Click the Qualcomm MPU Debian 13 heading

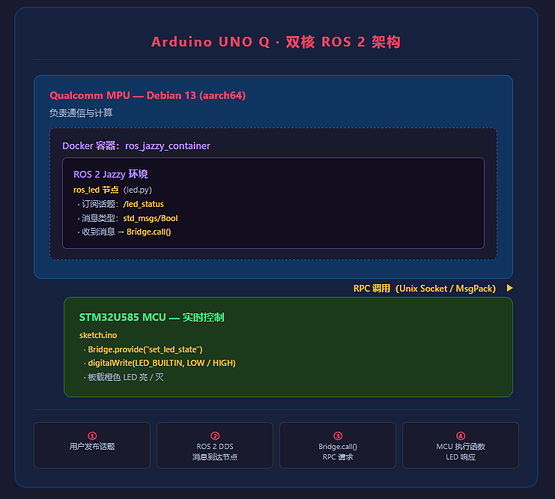pyautogui.click(x=148, y=96)
